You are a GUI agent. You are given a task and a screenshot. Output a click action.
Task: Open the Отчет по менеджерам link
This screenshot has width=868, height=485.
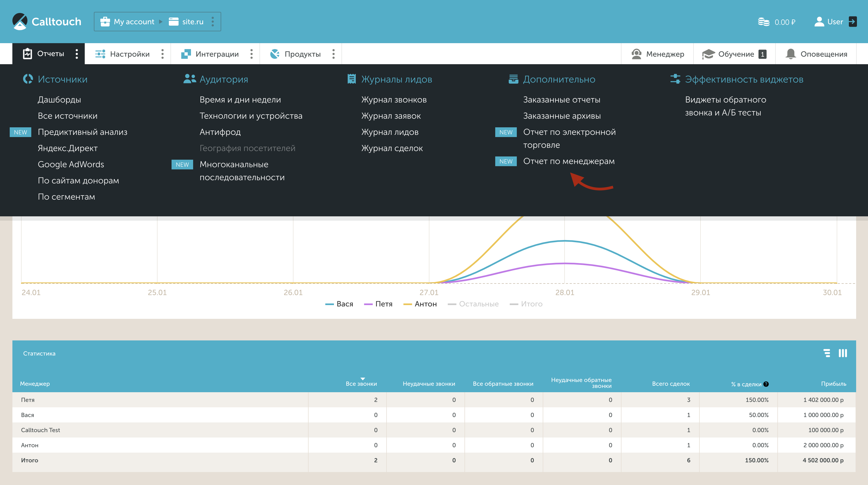tap(569, 161)
